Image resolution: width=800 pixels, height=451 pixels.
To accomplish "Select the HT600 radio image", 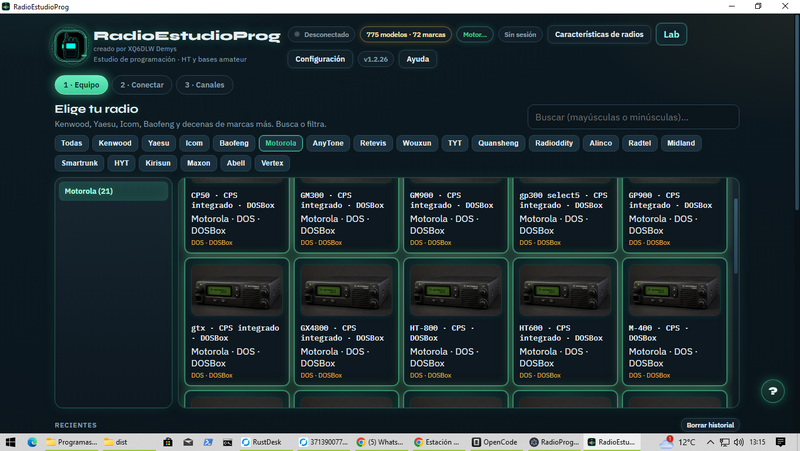I will pyautogui.click(x=565, y=290).
